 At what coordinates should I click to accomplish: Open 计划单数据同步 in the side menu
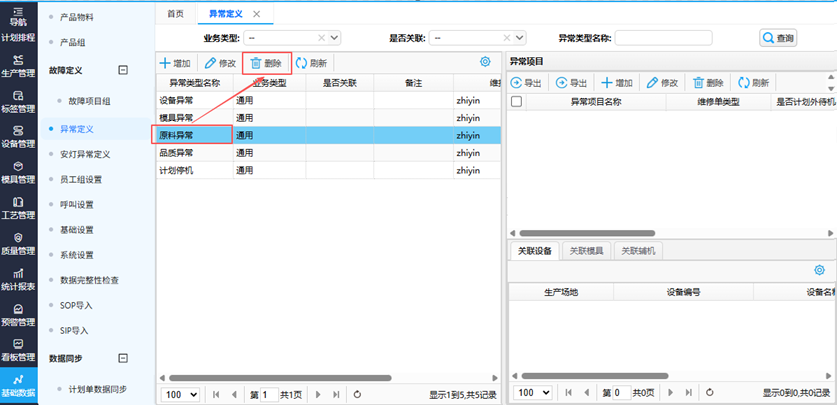98,389
